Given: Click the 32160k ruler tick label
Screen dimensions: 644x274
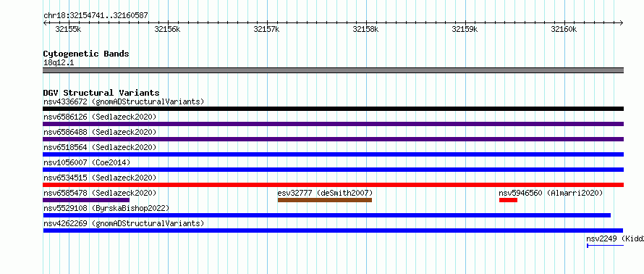Looking at the screenshot, I should coord(564,29).
